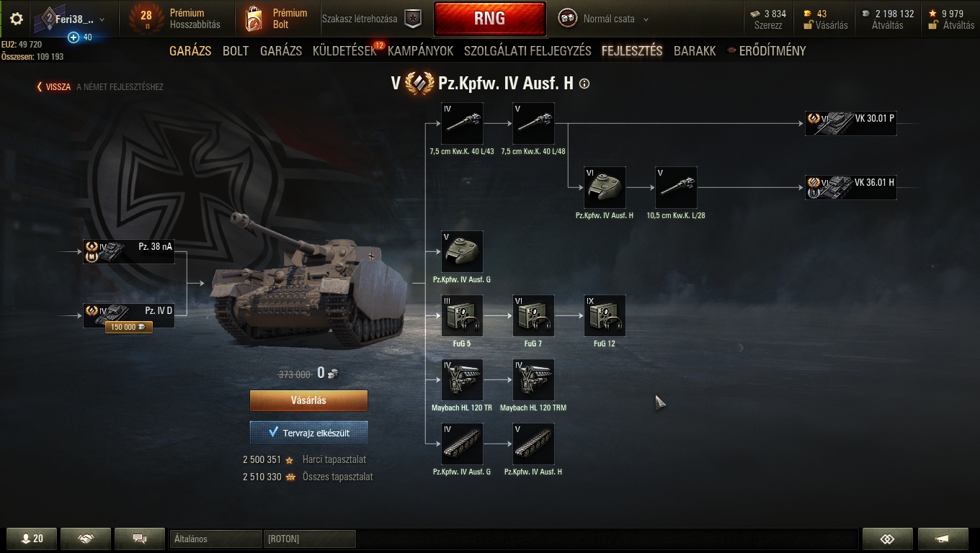
Task: Open the BARAKK tab
Action: click(x=695, y=51)
